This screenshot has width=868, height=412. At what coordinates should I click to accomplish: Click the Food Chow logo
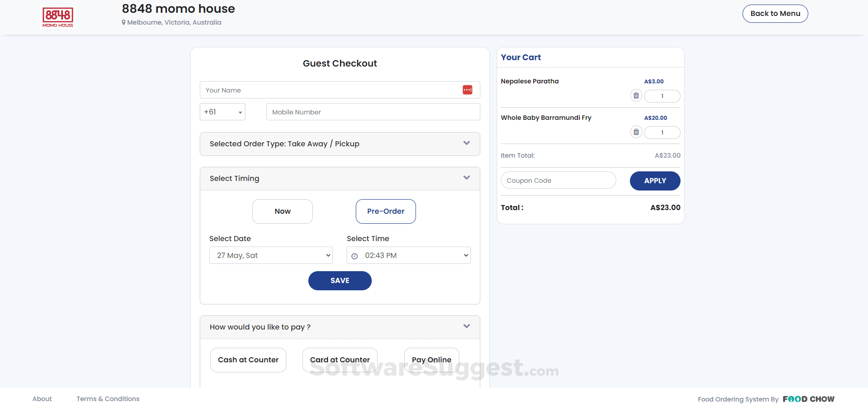point(808,399)
